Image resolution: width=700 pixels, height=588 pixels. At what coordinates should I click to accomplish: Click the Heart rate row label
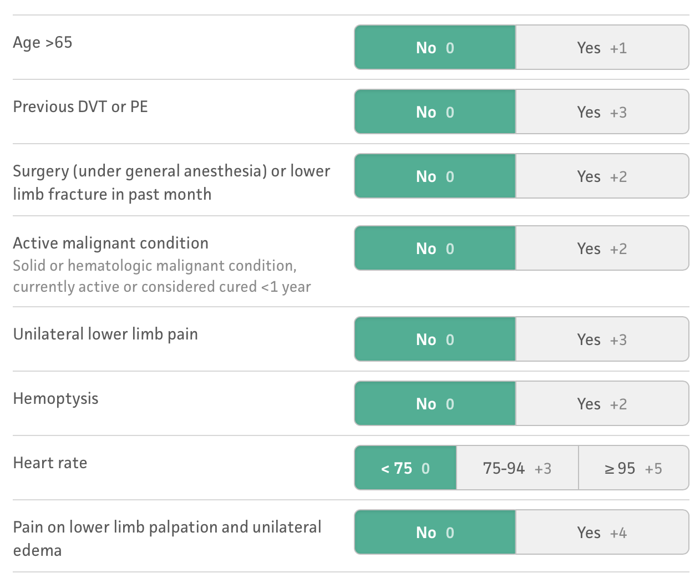(50, 463)
